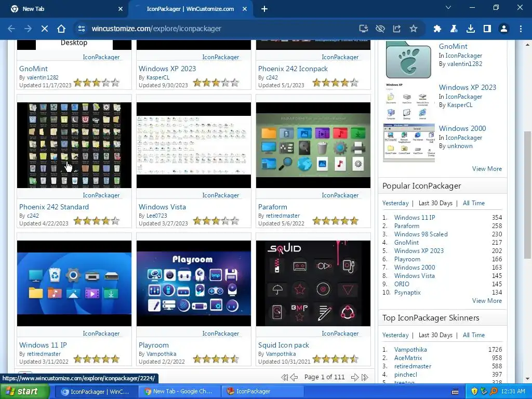Switch to the New Tab tab

click(64, 9)
